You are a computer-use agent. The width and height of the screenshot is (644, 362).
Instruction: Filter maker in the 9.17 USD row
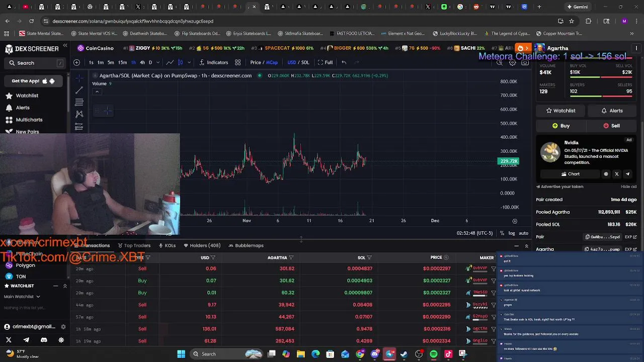click(494, 305)
